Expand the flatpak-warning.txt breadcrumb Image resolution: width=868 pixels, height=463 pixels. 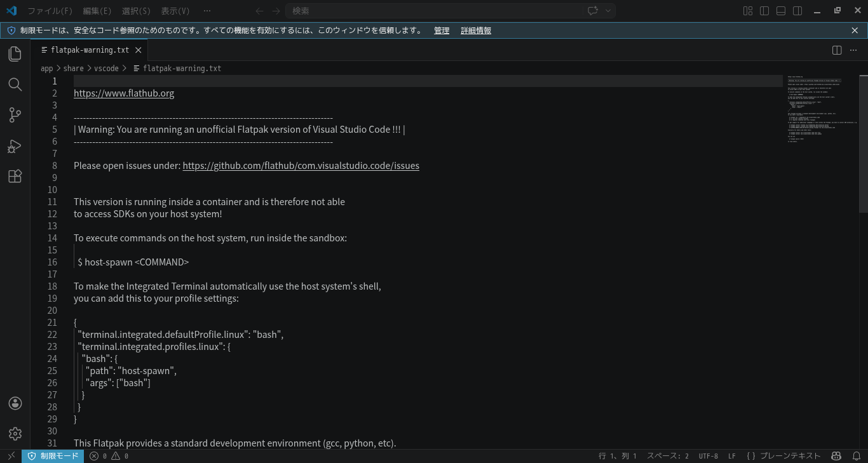click(x=177, y=69)
